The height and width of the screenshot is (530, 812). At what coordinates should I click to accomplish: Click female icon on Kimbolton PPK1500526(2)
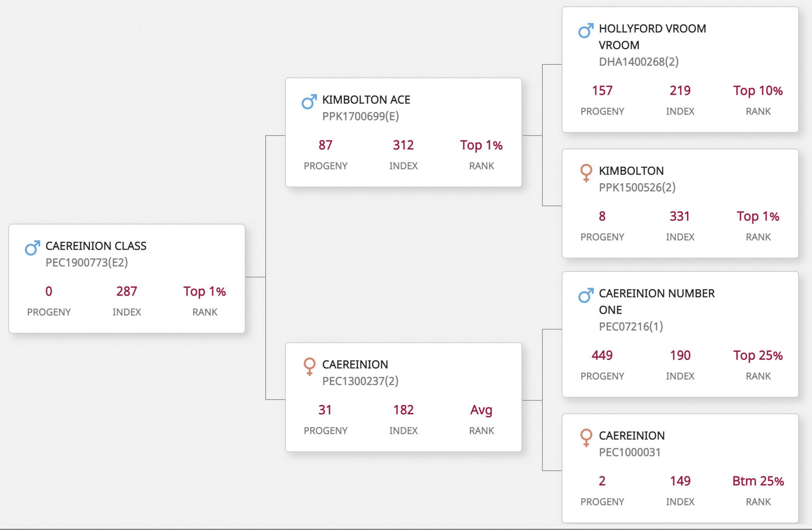(586, 173)
